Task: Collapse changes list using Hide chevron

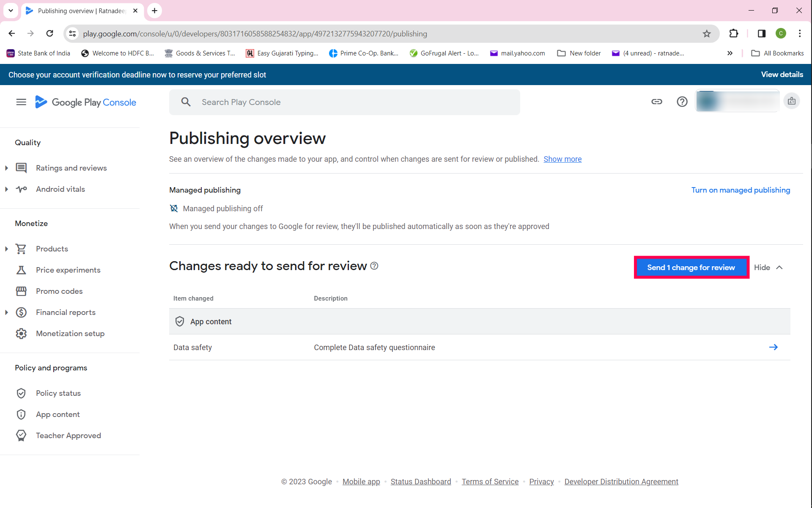Action: coord(779,268)
